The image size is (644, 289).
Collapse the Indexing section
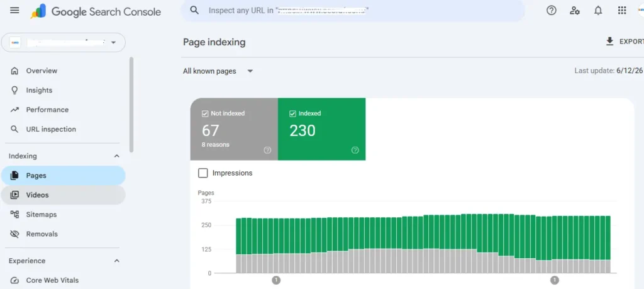[x=116, y=156]
